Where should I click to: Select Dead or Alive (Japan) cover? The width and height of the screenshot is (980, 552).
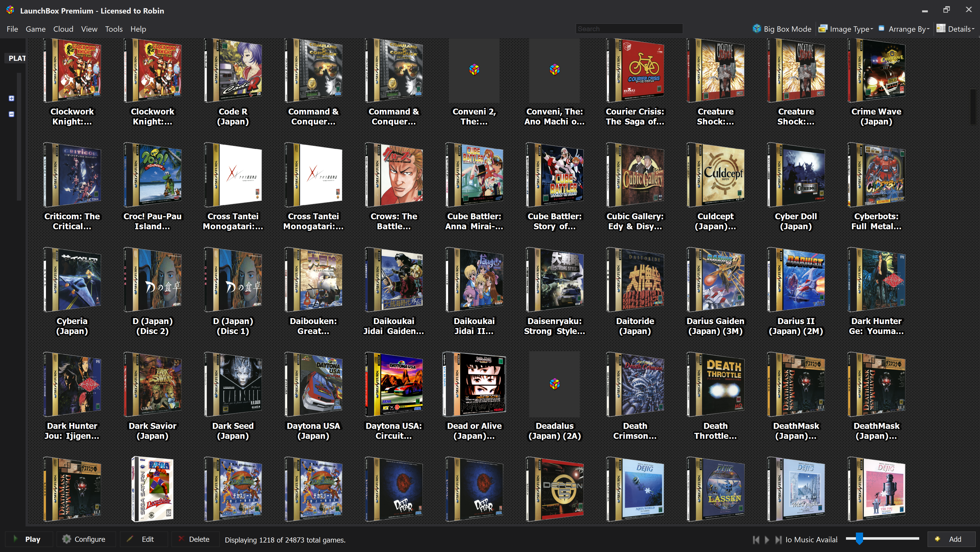pyautogui.click(x=474, y=385)
